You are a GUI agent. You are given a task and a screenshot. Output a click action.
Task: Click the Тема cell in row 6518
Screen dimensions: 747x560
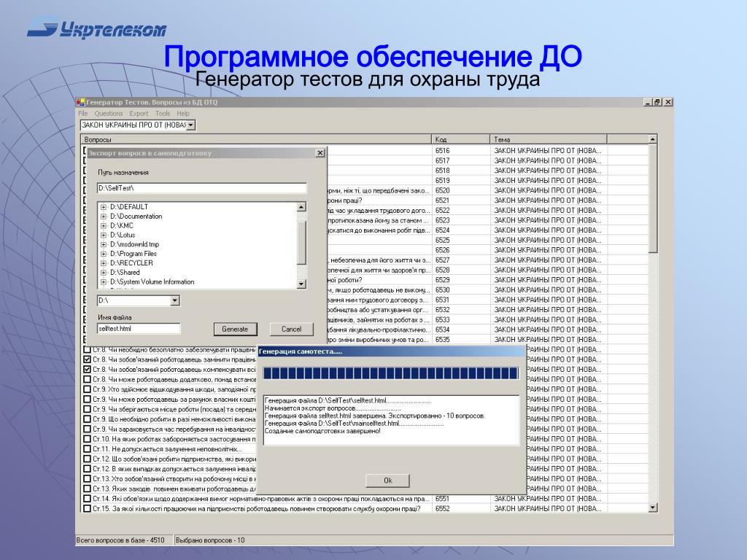pos(548,171)
